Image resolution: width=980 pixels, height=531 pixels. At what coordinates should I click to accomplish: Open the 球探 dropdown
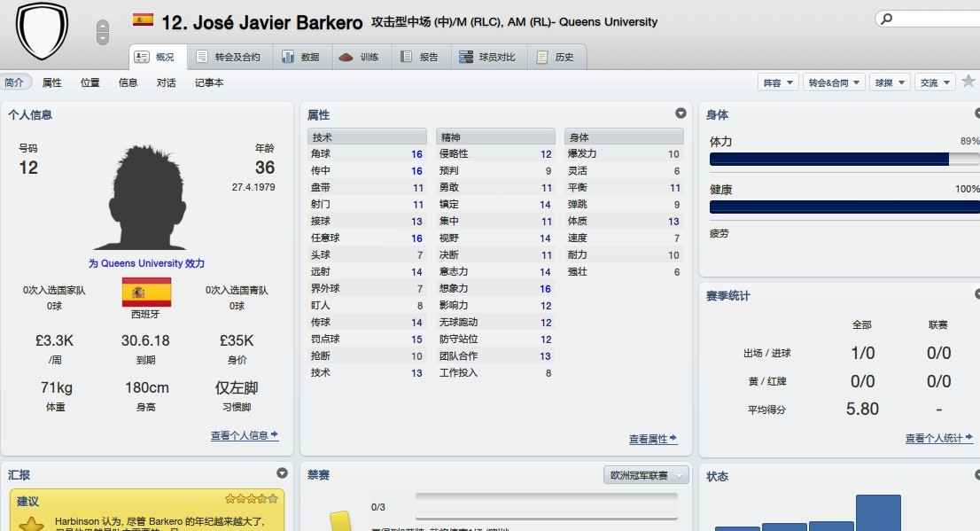[x=890, y=82]
